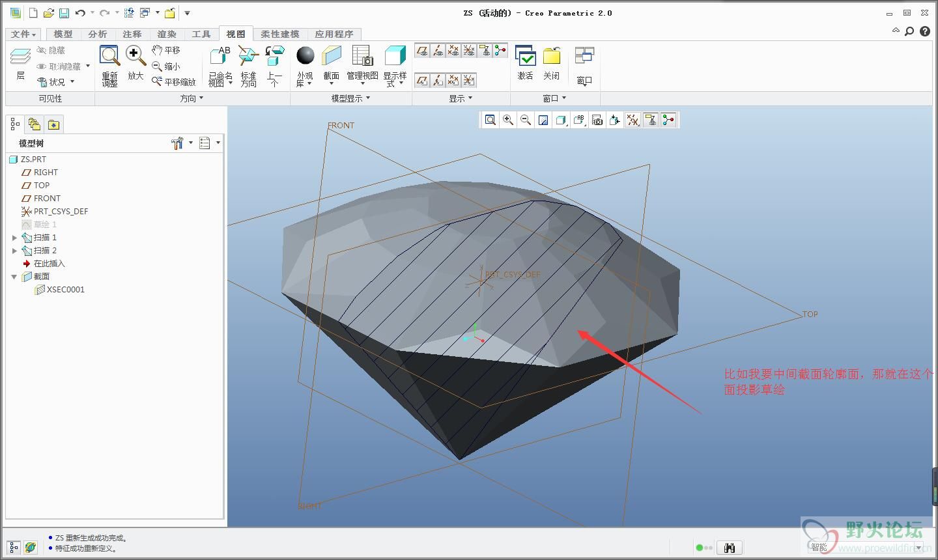Toggle annotation display in graphics toolbar

coord(650,120)
